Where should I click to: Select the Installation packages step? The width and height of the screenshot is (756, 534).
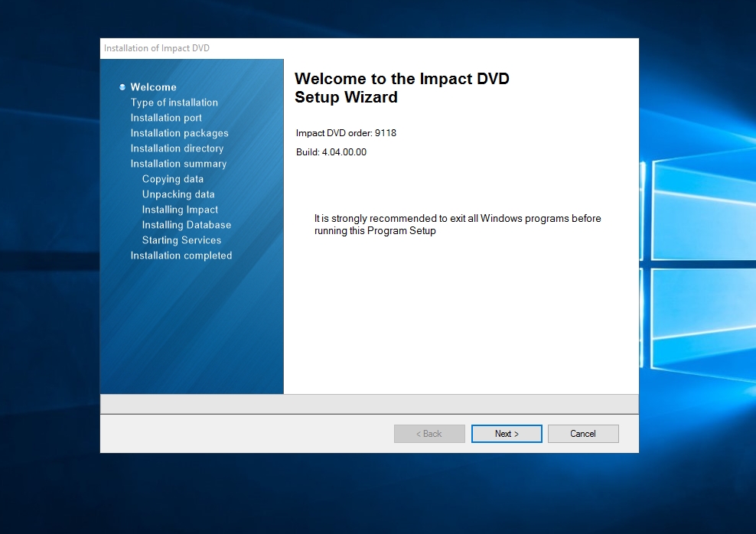pyautogui.click(x=179, y=133)
